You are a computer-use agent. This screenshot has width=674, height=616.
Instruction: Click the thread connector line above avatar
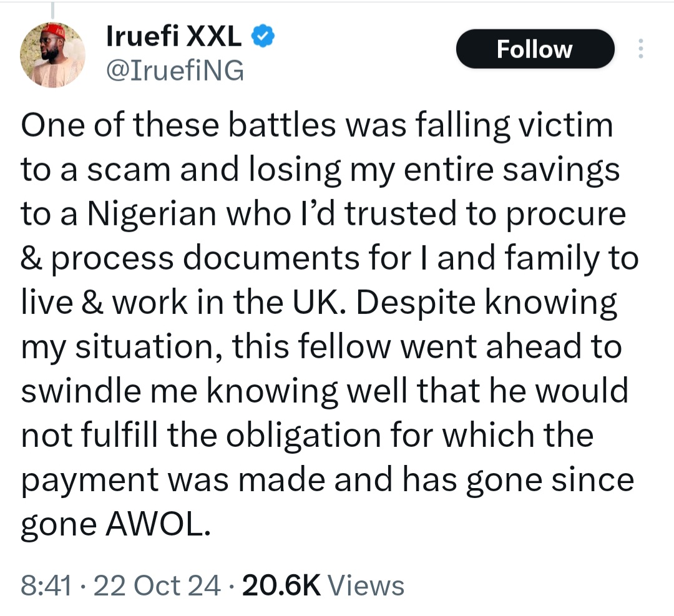pyautogui.click(x=53, y=9)
